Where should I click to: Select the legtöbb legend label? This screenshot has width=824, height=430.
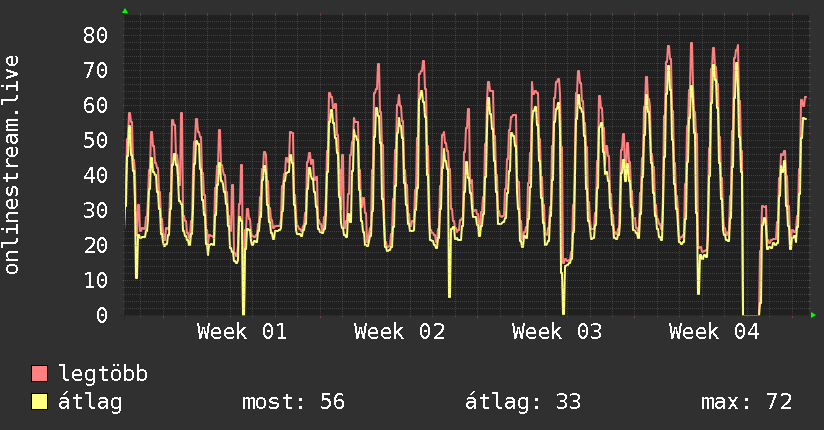pos(103,374)
